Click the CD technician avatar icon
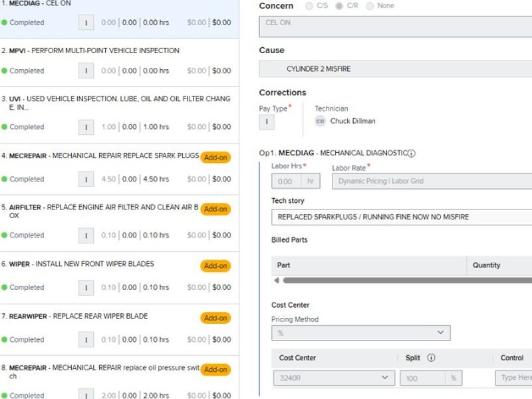This screenshot has height=399, width=532. (320, 121)
